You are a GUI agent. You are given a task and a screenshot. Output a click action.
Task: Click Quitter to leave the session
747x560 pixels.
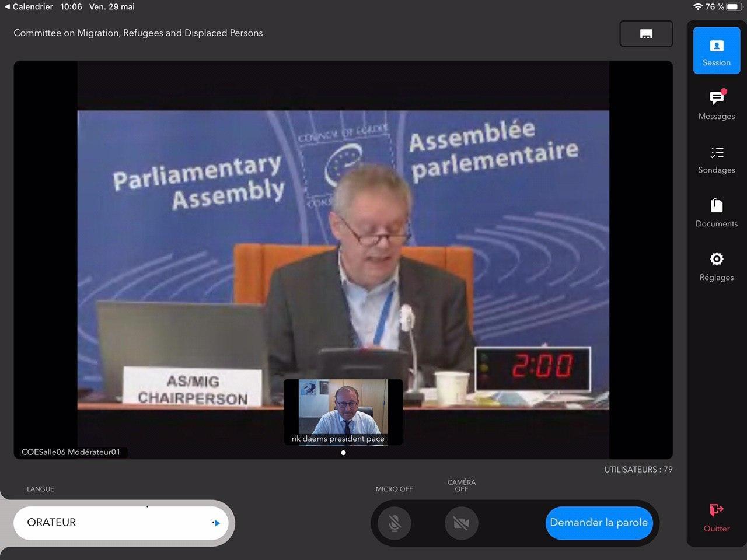pyautogui.click(x=716, y=518)
